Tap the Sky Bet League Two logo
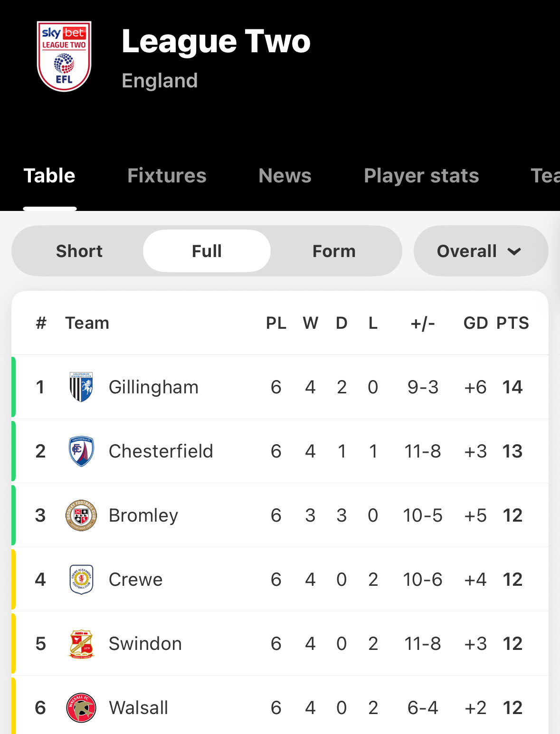Image resolution: width=560 pixels, height=734 pixels. pos(64,56)
